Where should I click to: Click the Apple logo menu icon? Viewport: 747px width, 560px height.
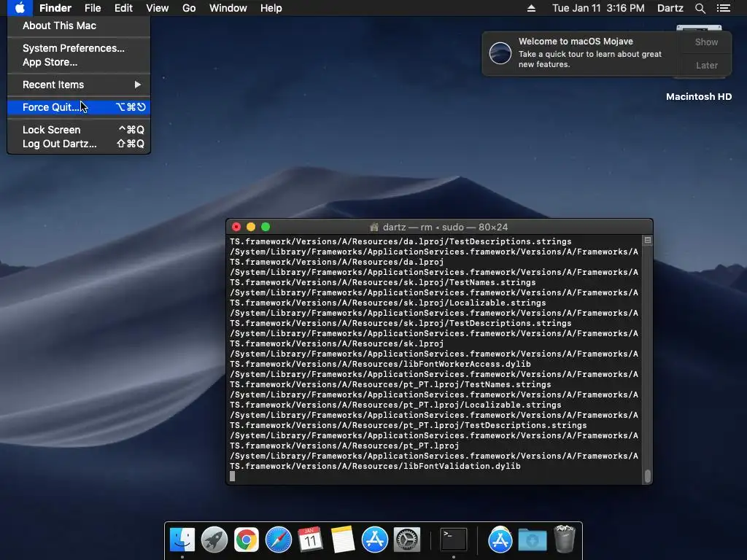coord(20,8)
